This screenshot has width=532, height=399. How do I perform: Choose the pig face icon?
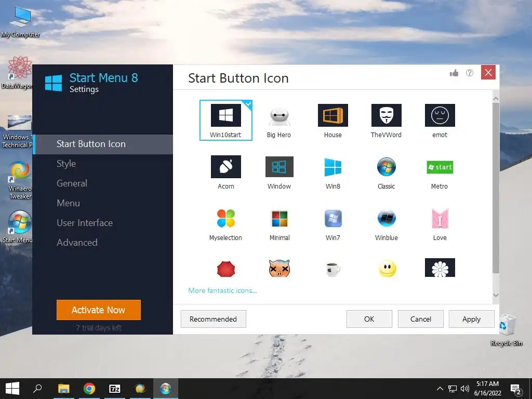click(279, 269)
